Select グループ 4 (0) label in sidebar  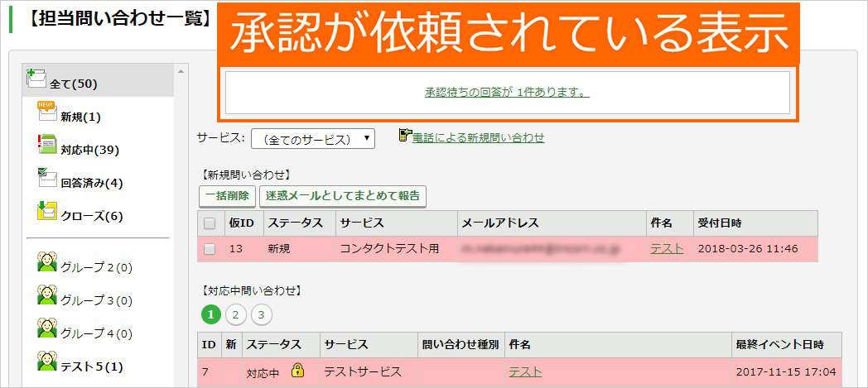point(96,334)
